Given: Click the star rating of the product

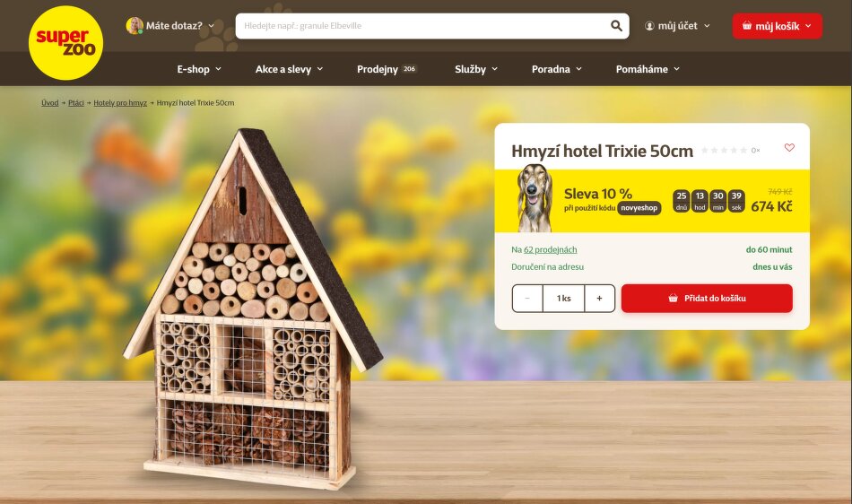Looking at the screenshot, I should (x=724, y=150).
